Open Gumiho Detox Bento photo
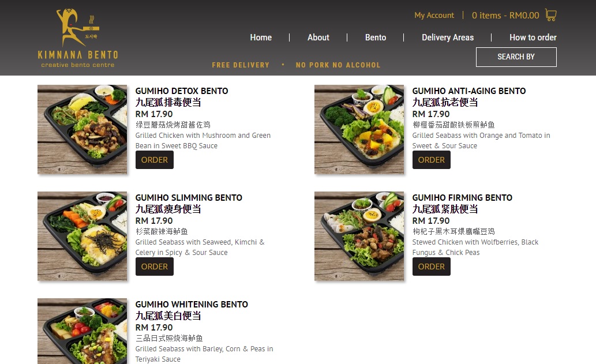This screenshot has height=364, width=596. [x=82, y=130]
